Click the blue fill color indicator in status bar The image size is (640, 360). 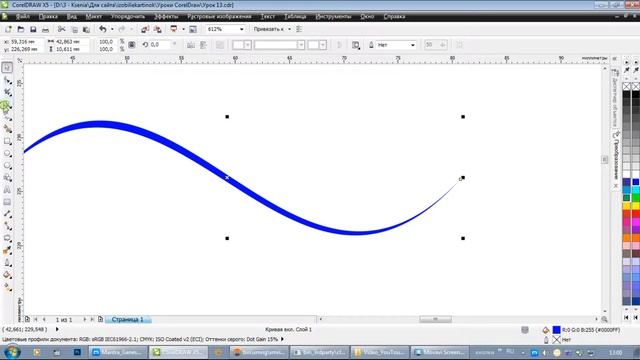pyautogui.click(x=556, y=330)
